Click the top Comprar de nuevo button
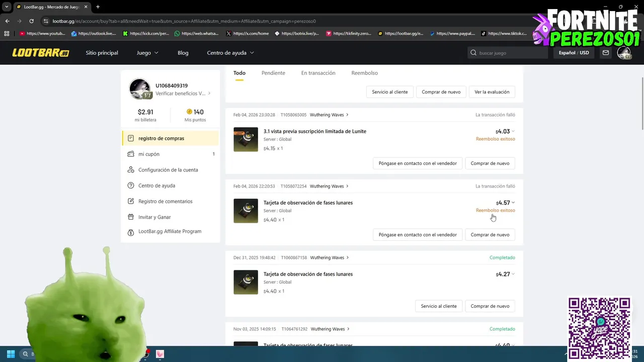Screen dimensions: 644x362 click(441, 92)
